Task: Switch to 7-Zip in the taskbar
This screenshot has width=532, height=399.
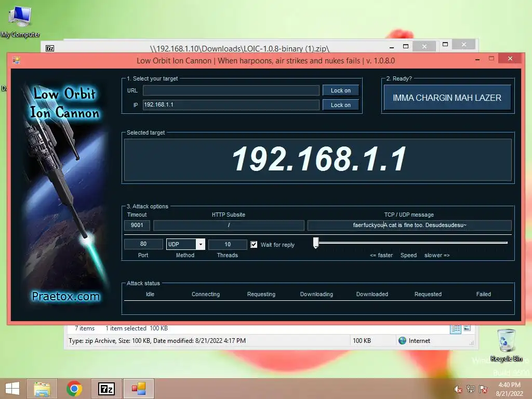Action: click(x=106, y=389)
